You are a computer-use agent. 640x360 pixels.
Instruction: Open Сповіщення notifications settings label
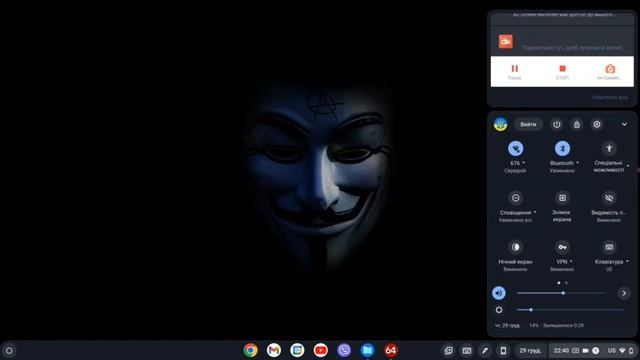[x=517, y=216]
